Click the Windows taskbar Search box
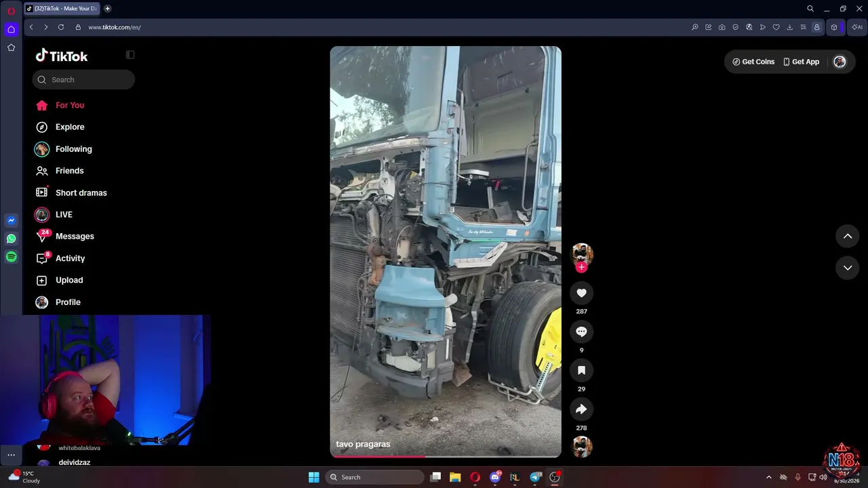 pyautogui.click(x=375, y=477)
